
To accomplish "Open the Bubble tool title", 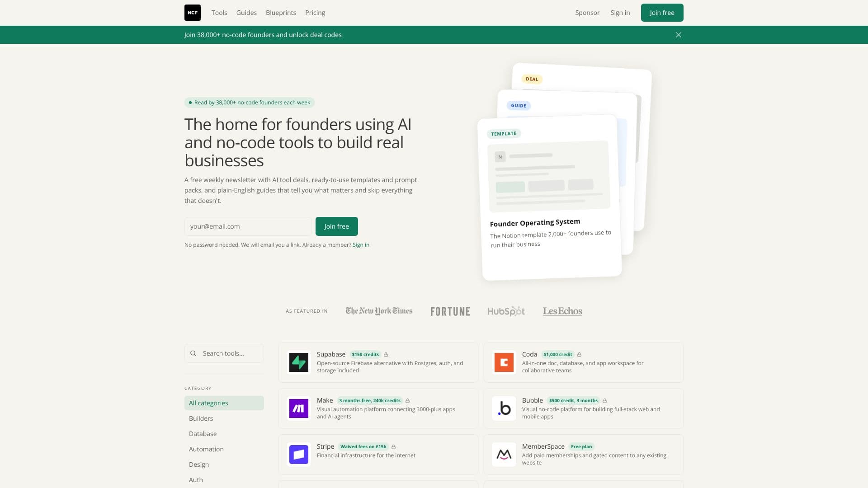I will click(x=533, y=400).
